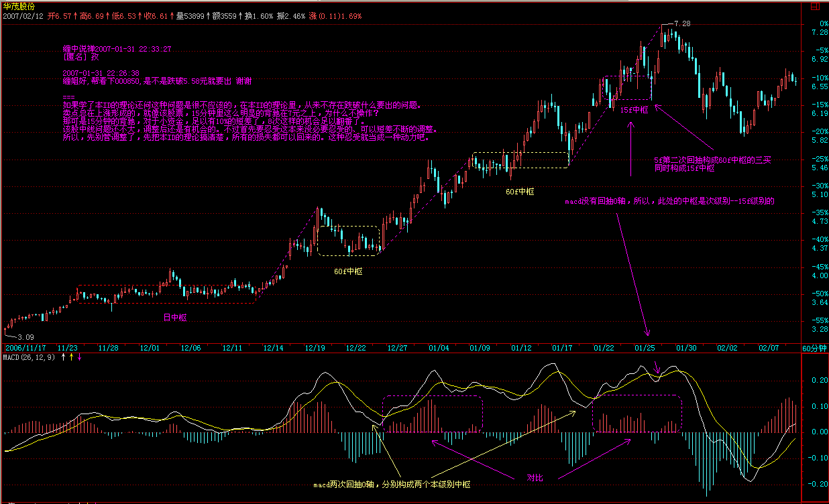
Task: Click the magenta down arrow beside MACD label
Action: click(80, 357)
